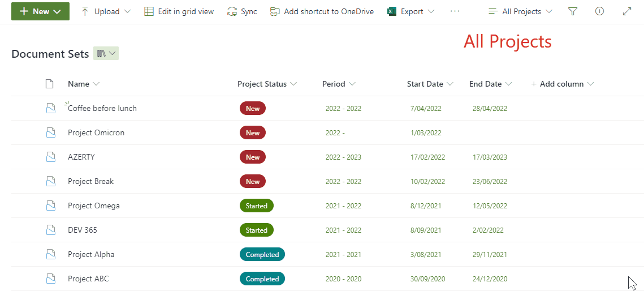Open Coffee before lunch document set
This screenshot has width=644, height=291.
[x=102, y=108]
